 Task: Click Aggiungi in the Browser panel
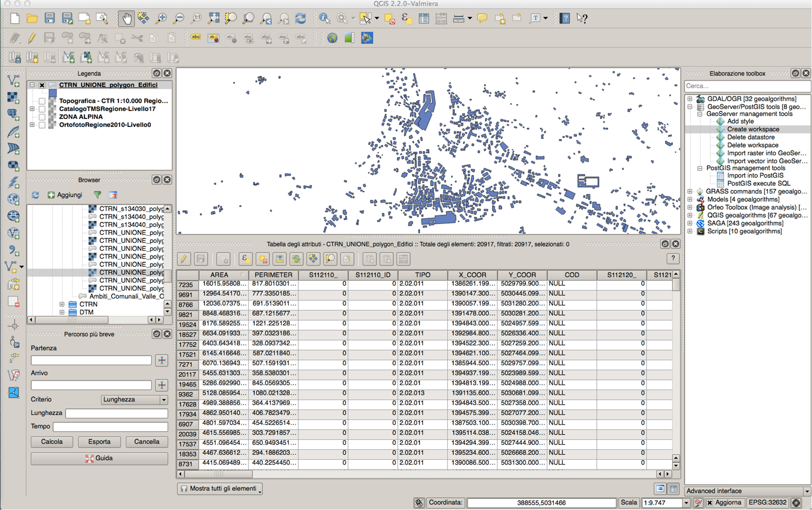point(65,195)
